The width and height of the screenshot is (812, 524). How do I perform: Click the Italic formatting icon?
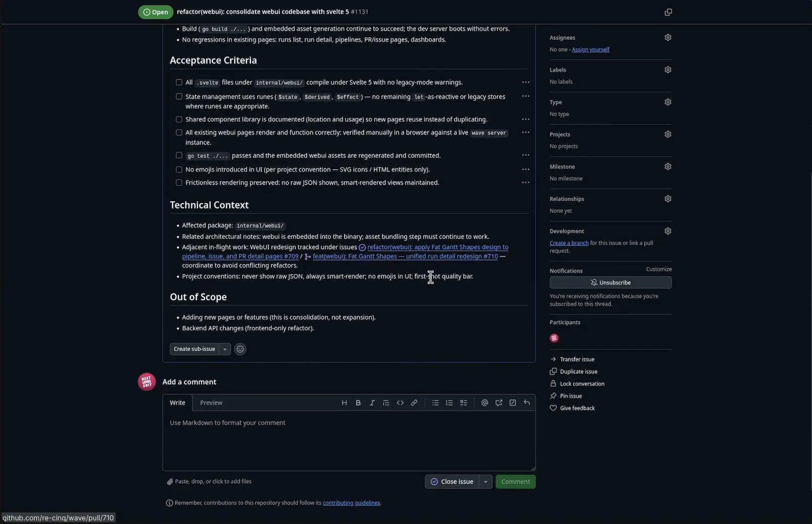372,403
